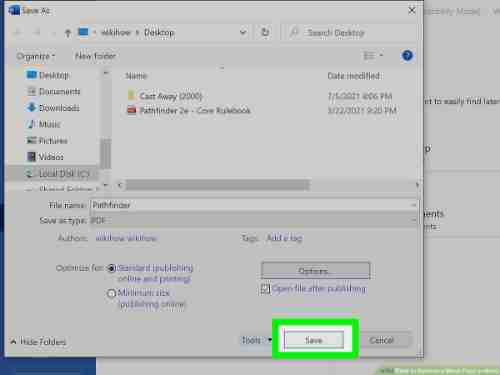Select the Pathfinder 2e - Core Rulebook file icon

pos(132,110)
